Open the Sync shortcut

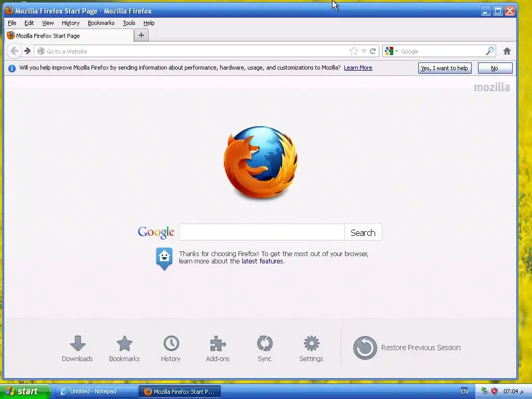click(264, 343)
